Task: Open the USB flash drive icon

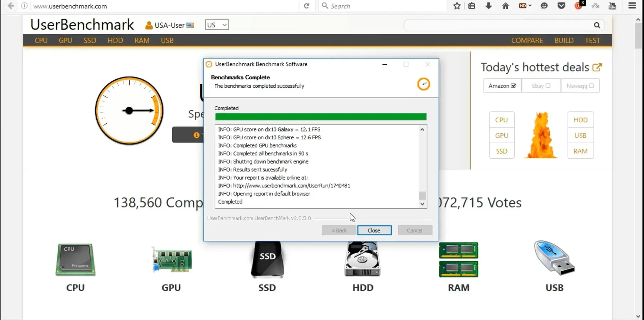Action: [x=554, y=258]
